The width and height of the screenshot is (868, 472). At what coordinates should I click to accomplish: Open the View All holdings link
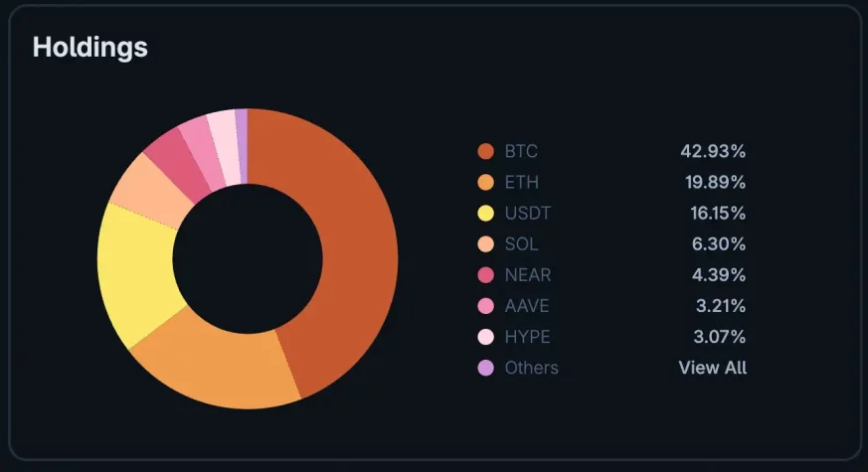pyautogui.click(x=712, y=368)
